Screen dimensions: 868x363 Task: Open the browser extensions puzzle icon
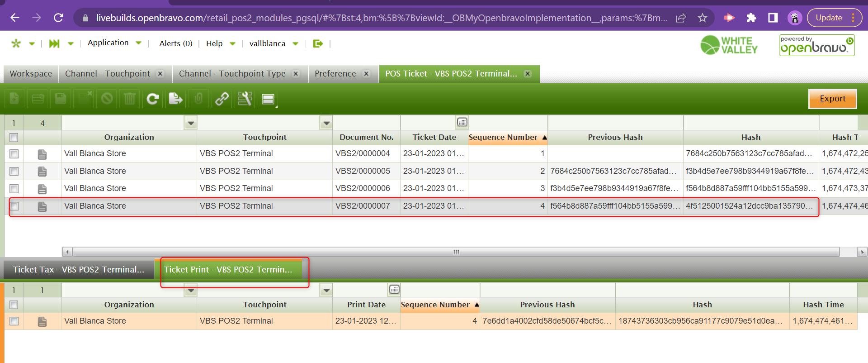[x=751, y=18]
